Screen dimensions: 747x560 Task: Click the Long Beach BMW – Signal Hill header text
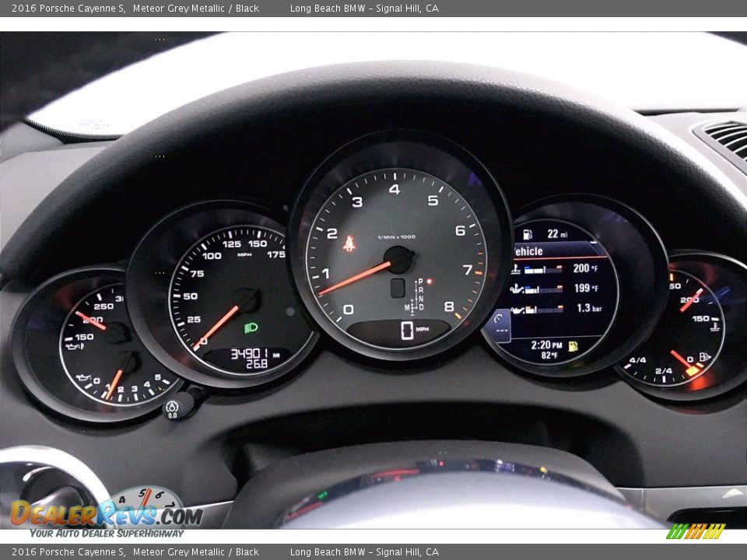tap(366, 10)
